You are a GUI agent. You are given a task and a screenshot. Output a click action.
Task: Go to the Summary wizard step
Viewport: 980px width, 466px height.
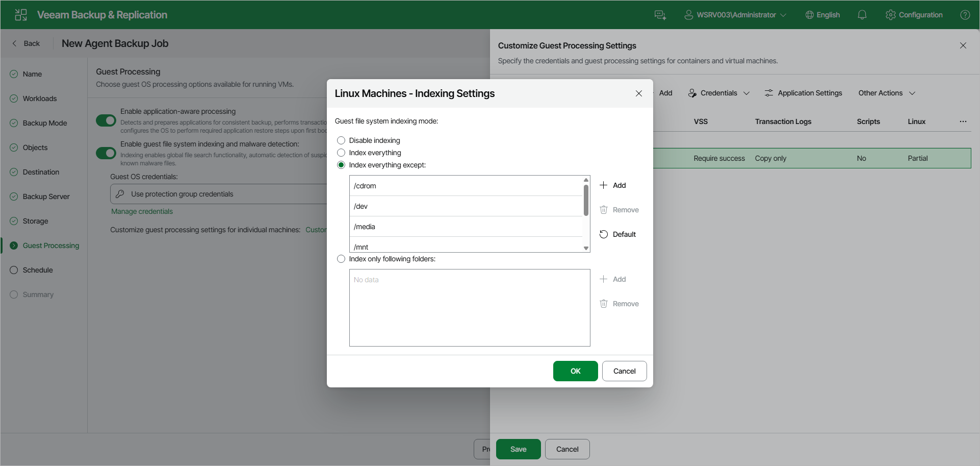(38, 295)
